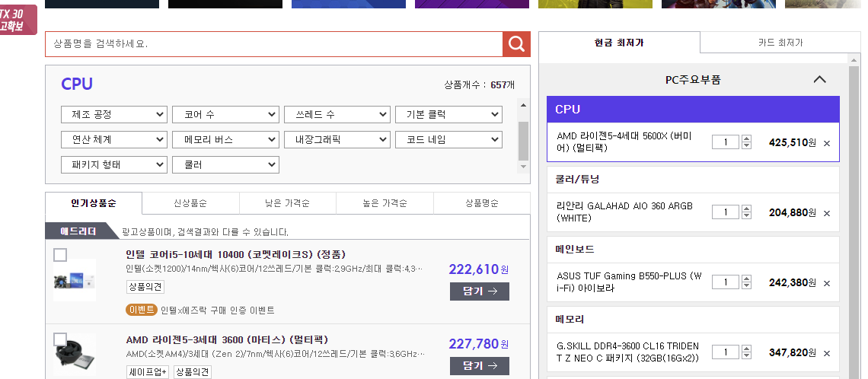Open the 제조 공정 dropdown
The height and width of the screenshot is (379, 868).
coord(113,114)
